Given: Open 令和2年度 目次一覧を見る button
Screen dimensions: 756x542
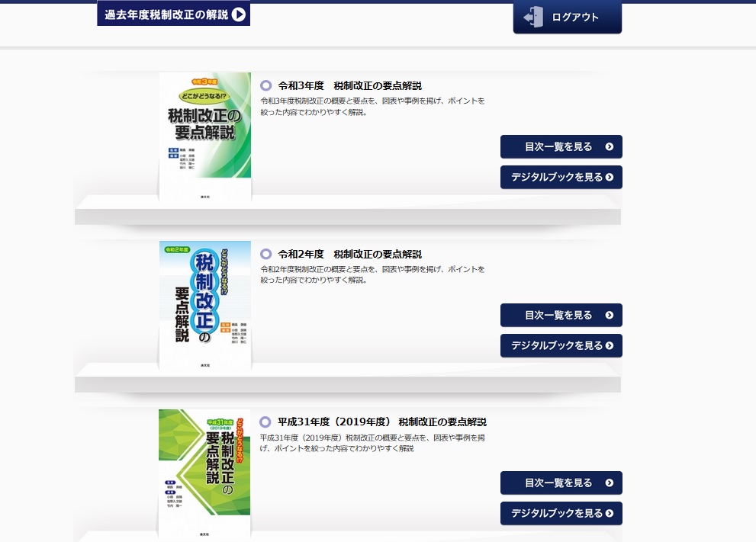Looking at the screenshot, I should coord(561,315).
